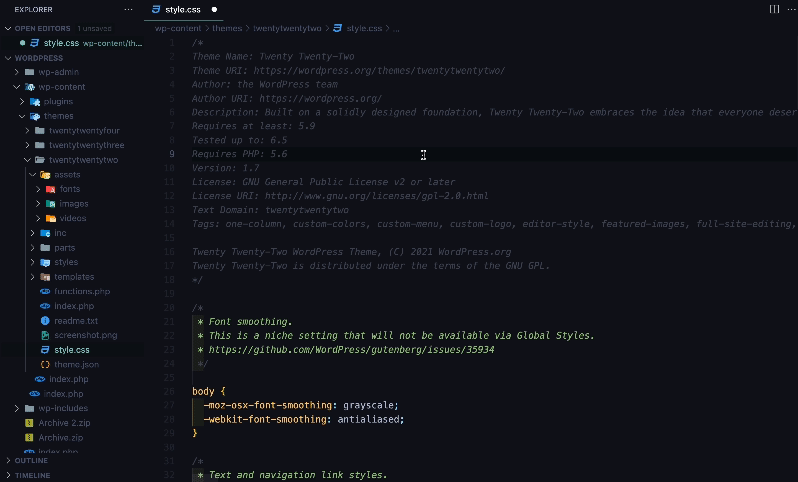Follow the gnu.org gpl-2.0.html license link

tap(376, 196)
